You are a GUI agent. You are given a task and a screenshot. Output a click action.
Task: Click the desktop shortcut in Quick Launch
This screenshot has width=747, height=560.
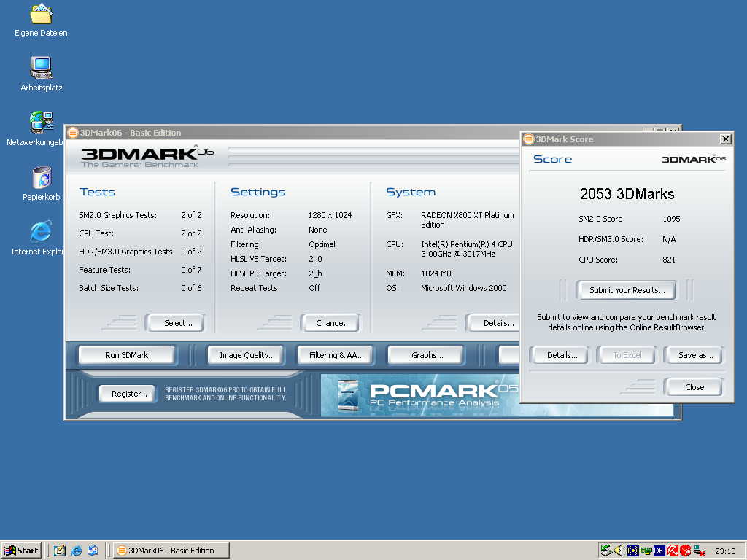tap(60, 551)
